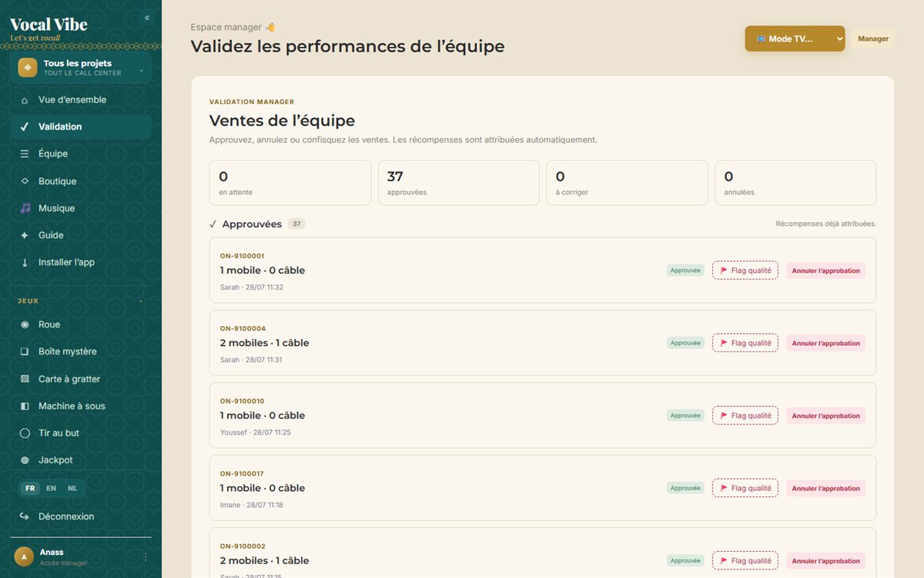Click the box icon beside Boîte mystère
Image resolution: width=924 pixels, height=578 pixels.
pos(25,352)
